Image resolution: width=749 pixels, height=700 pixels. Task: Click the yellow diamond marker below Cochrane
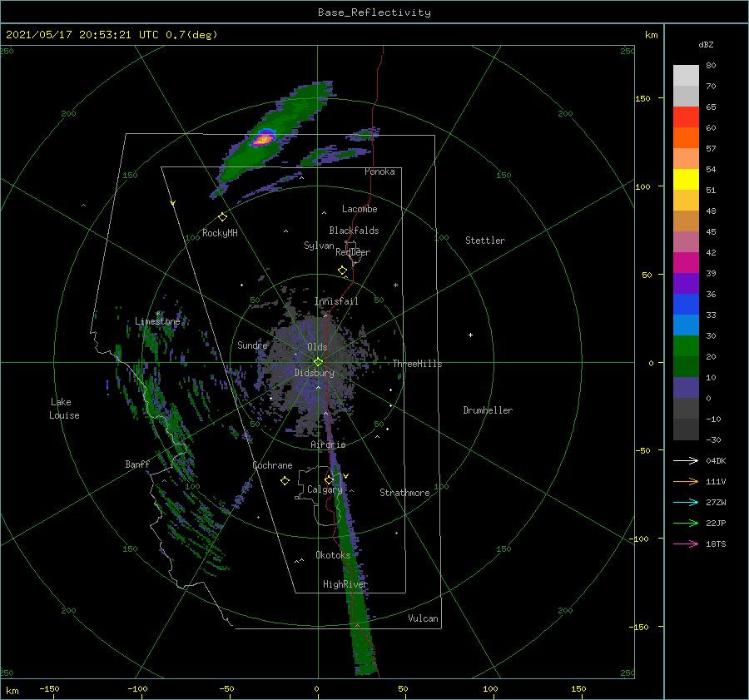(x=285, y=480)
